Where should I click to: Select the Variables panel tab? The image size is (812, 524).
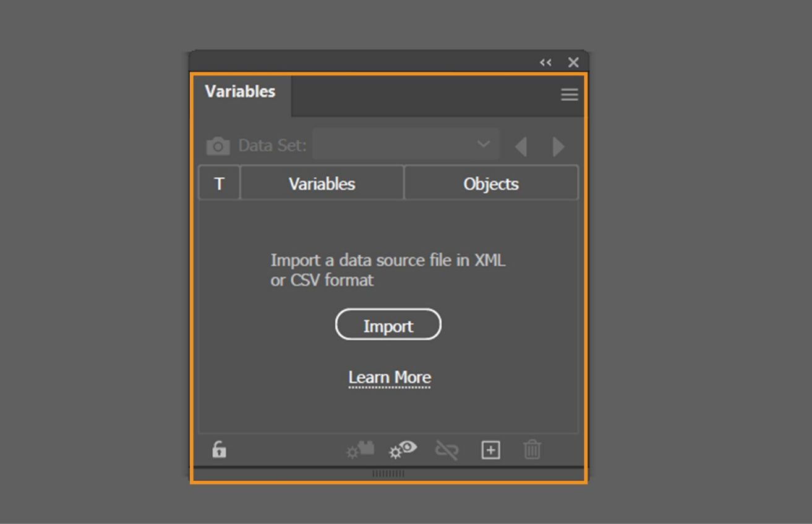coord(241,91)
